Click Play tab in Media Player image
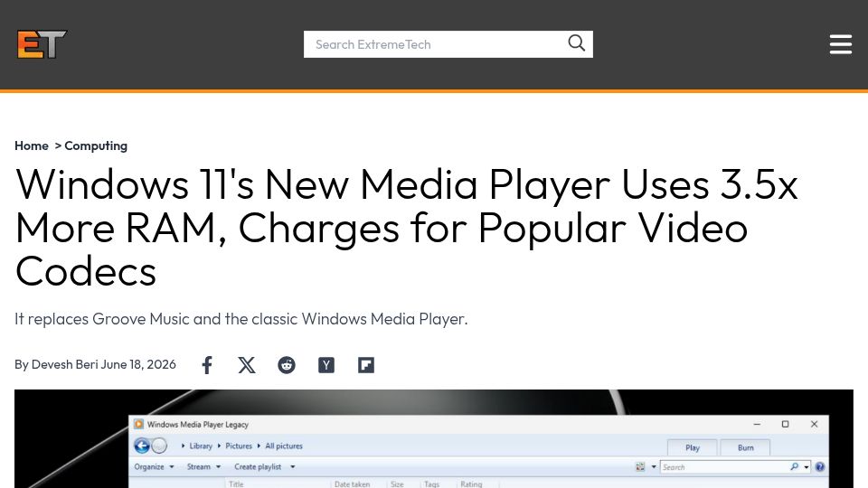The width and height of the screenshot is (868, 488). coord(693,447)
